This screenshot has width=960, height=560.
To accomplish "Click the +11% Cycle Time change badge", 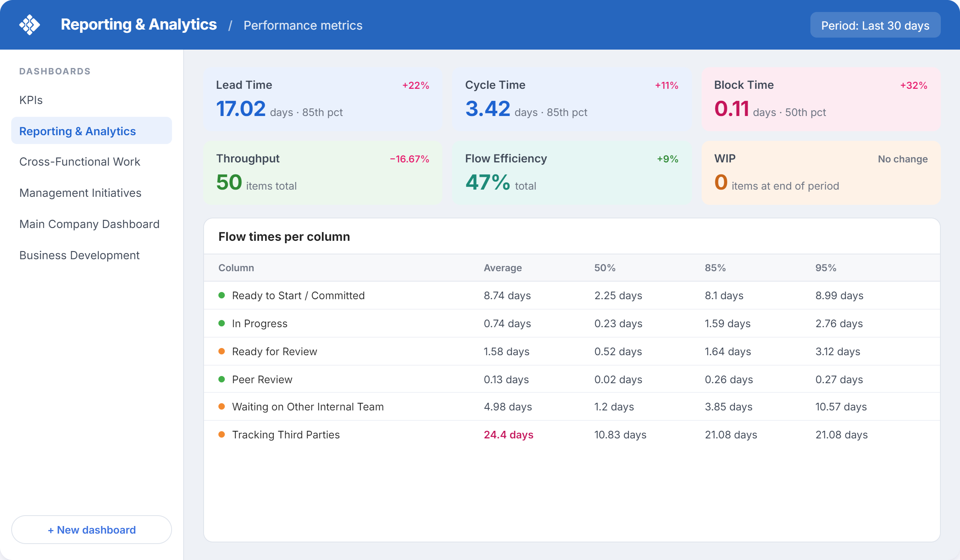I will [x=666, y=85].
